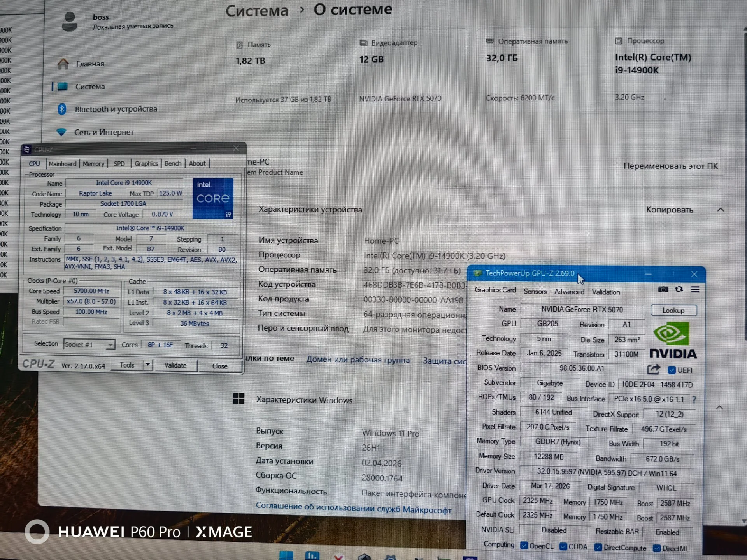This screenshot has width=747, height=560.
Task: Click the Validate button in CPU-Z
Action: point(175,365)
